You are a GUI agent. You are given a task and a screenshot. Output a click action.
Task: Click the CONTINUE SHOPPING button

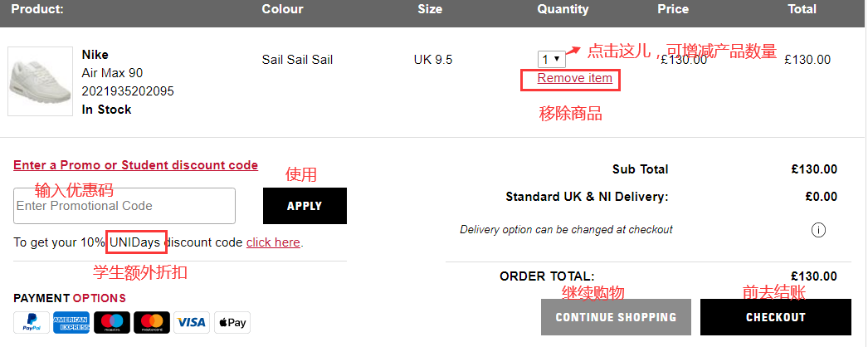point(616,317)
